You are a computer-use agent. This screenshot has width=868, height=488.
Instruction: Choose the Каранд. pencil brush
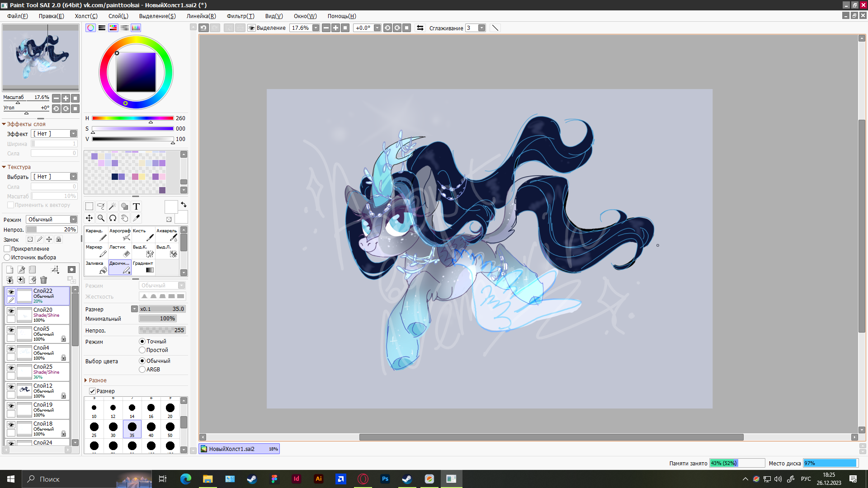click(96, 235)
